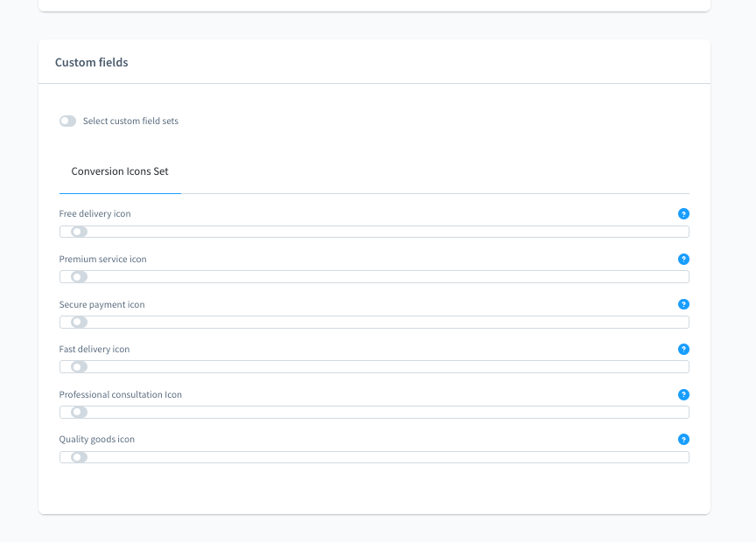Click the Custom fields heading
This screenshot has width=756, height=542.
pos(92,63)
